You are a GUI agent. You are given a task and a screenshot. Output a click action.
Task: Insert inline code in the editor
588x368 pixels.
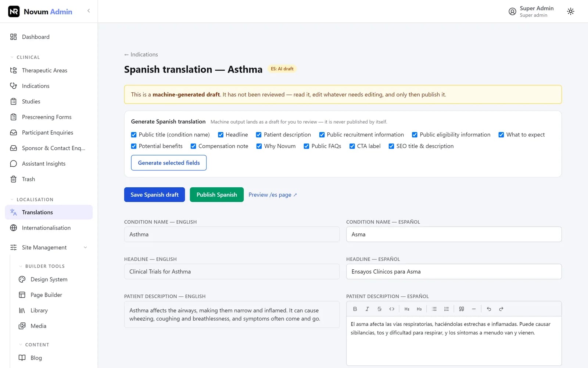click(x=392, y=309)
